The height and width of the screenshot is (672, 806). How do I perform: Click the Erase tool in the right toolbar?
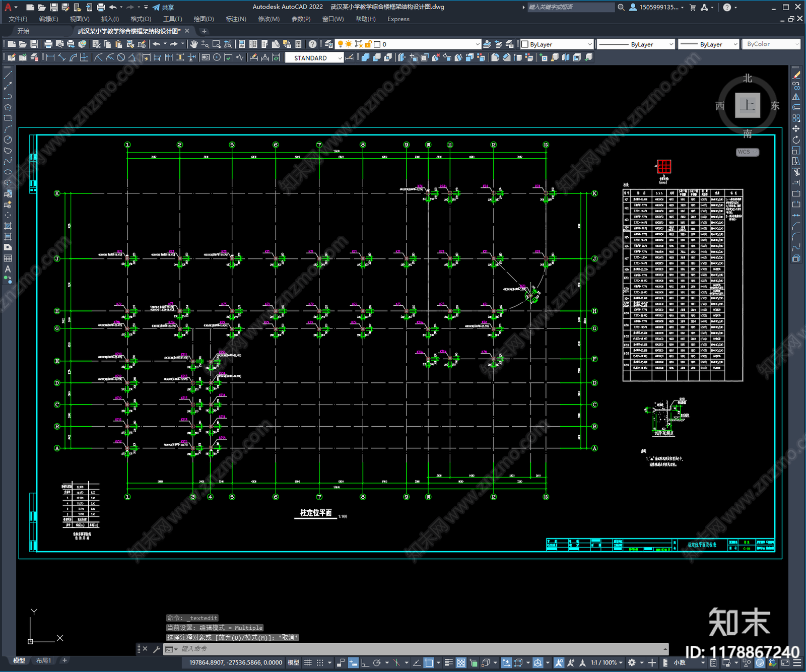[x=796, y=75]
